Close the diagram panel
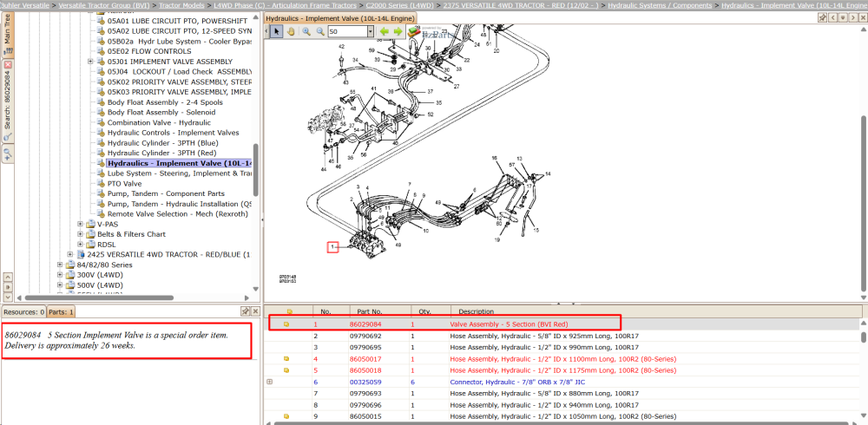The image size is (868, 425). coord(862,17)
